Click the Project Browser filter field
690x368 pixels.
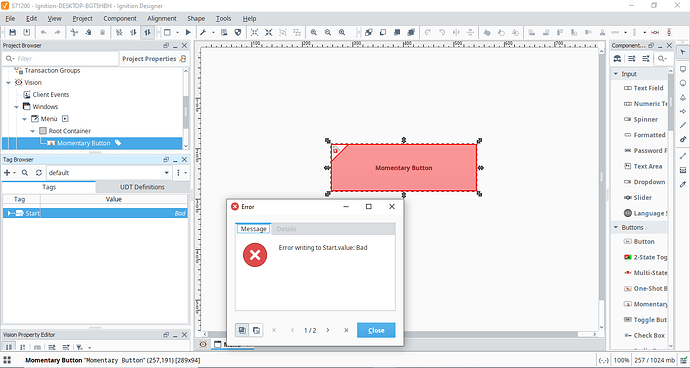pyautogui.click(x=60, y=59)
